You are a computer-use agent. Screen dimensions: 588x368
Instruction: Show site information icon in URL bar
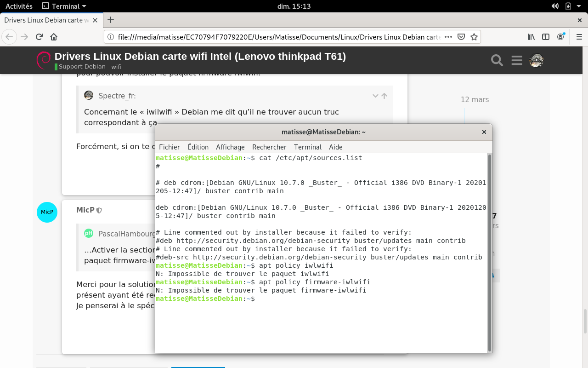click(x=111, y=37)
